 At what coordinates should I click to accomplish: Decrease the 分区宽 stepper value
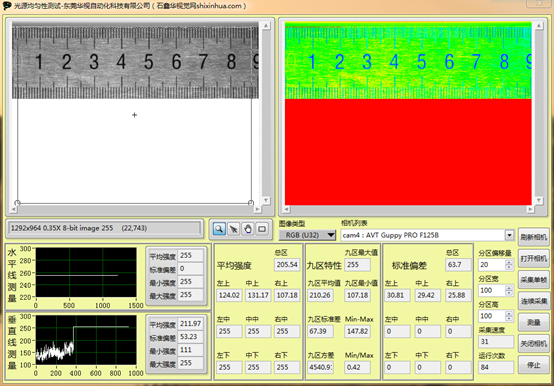(509, 293)
